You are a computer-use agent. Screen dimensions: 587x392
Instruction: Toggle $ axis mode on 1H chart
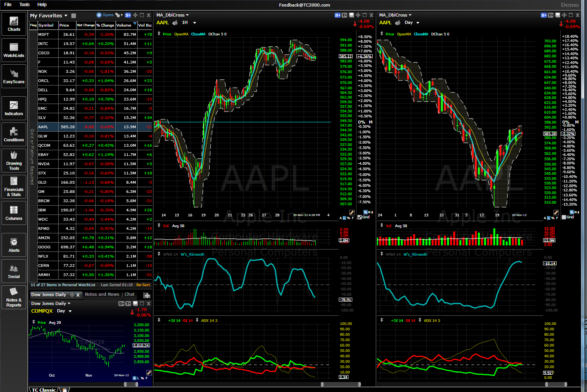click(372, 212)
